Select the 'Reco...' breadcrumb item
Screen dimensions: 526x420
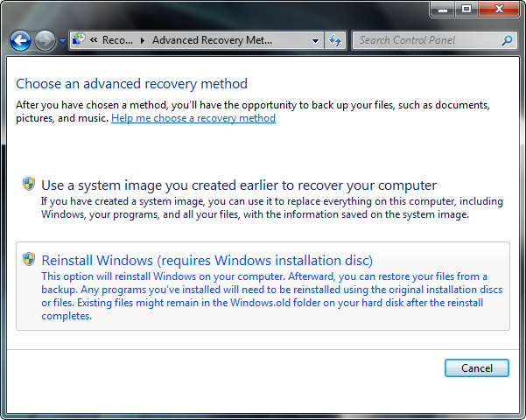pyautogui.click(x=117, y=40)
